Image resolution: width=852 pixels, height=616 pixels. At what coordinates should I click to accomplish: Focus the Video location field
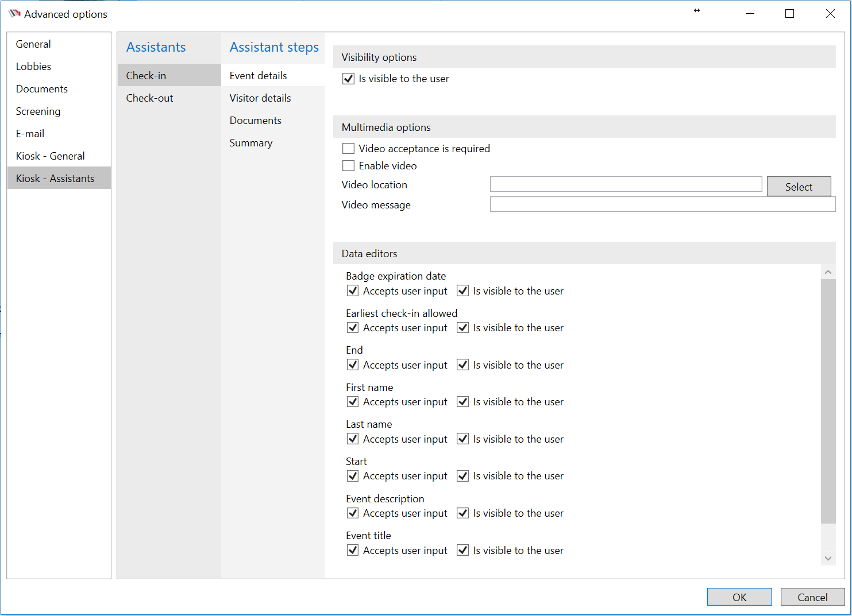pos(626,184)
